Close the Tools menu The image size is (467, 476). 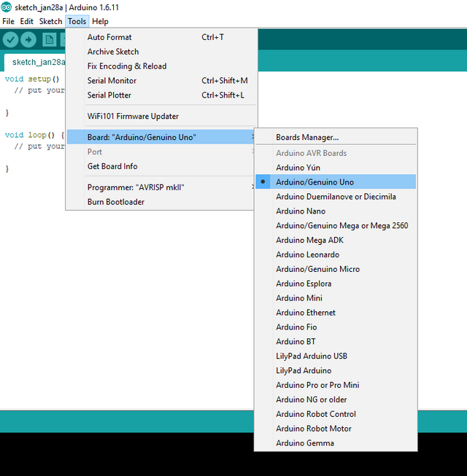[77, 21]
